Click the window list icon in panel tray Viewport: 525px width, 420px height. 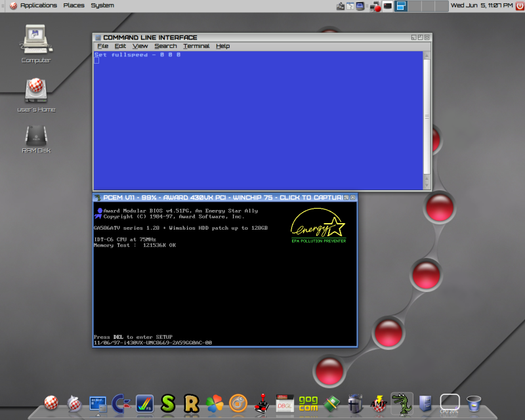click(x=350, y=6)
